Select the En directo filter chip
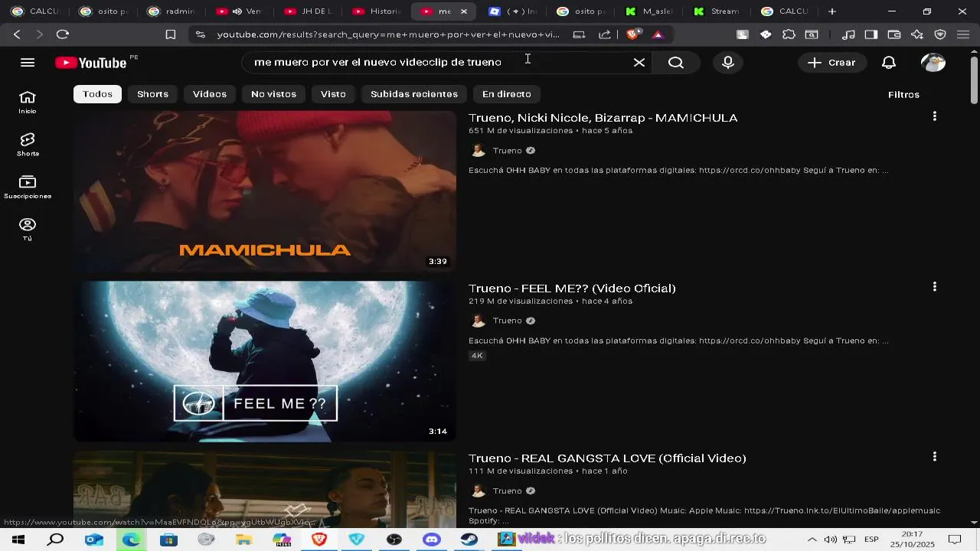The width and height of the screenshot is (980, 551). coord(507,93)
